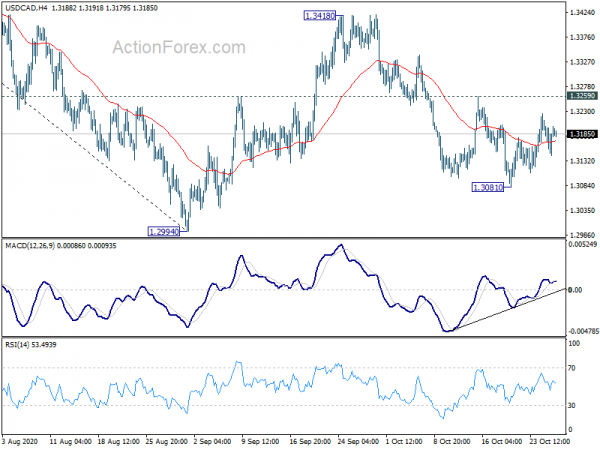Select the 1.32590 dashed level price tag
The image size is (600, 450).
pos(582,96)
